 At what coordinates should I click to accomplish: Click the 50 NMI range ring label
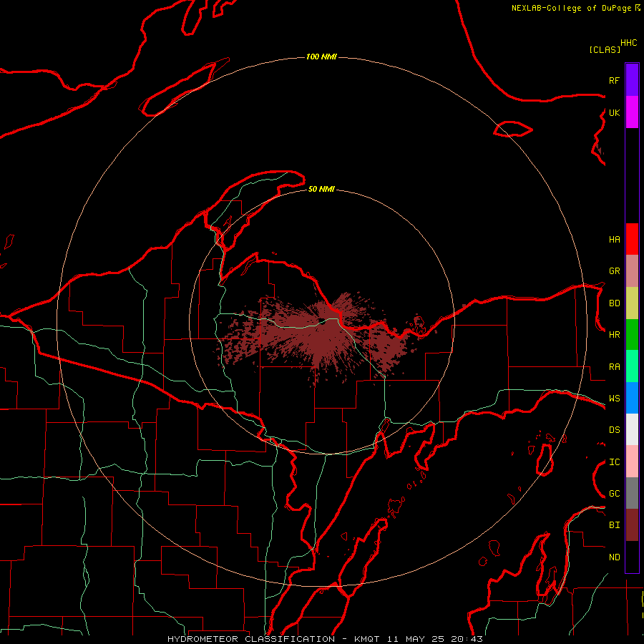[321, 190]
